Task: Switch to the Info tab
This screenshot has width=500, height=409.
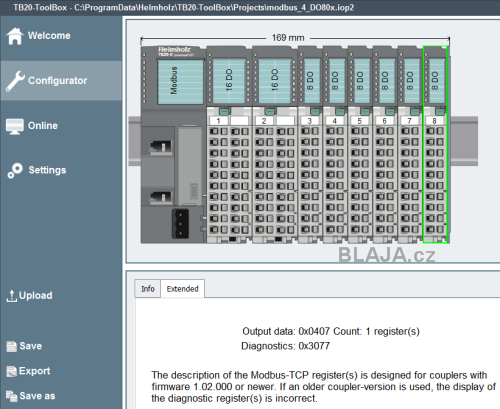Action: (148, 289)
